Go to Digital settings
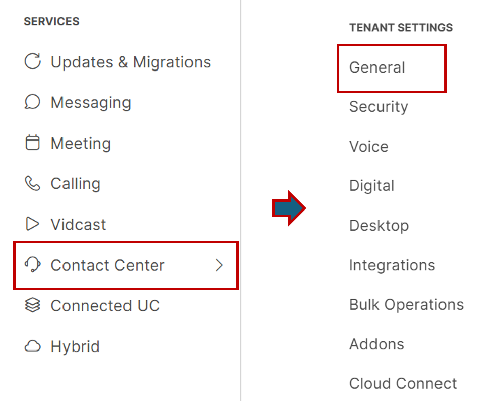This screenshot has height=420, width=504. click(372, 186)
